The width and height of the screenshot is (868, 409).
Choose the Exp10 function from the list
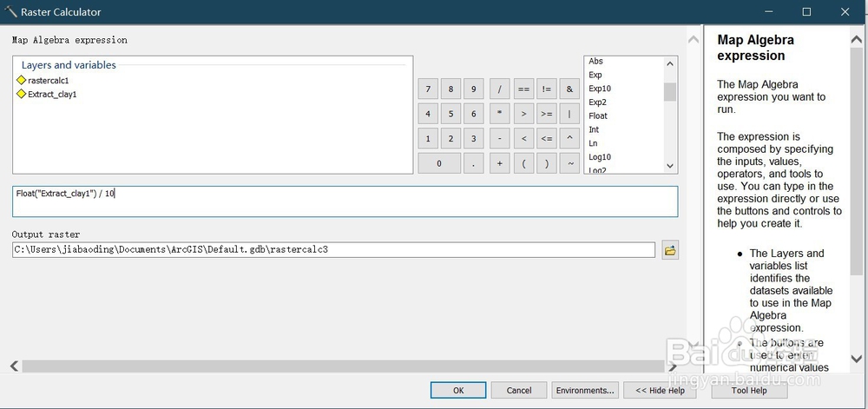(x=600, y=89)
